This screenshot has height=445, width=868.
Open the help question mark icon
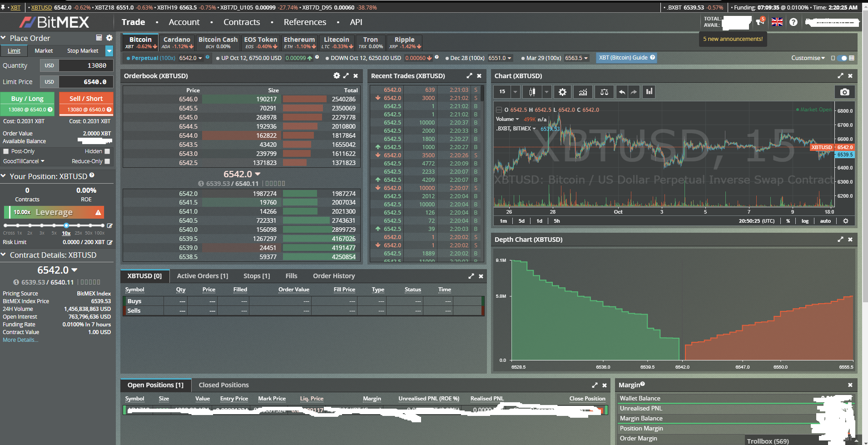[x=794, y=22]
